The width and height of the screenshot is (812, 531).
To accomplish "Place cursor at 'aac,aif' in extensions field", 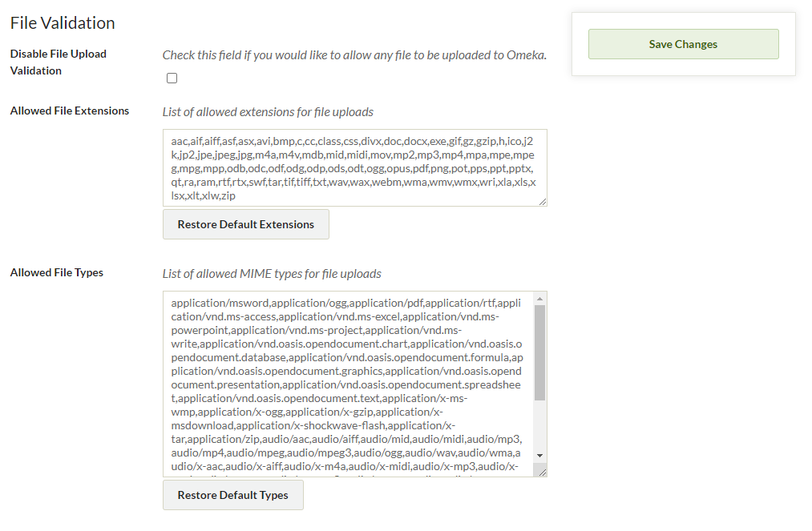I will click(x=188, y=141).
